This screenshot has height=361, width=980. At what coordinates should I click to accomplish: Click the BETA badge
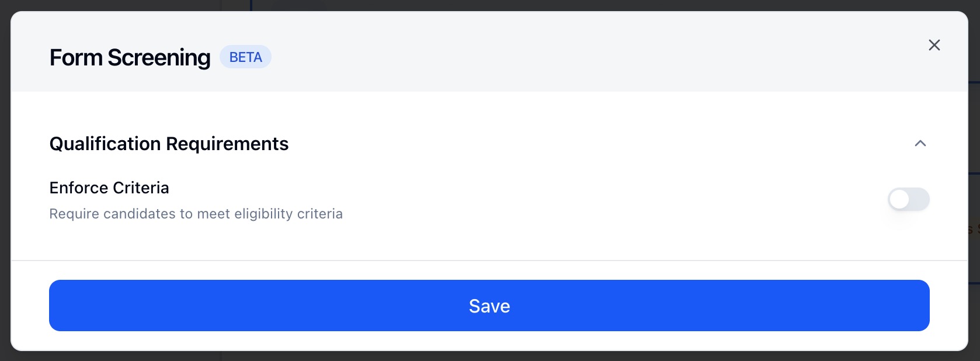[245, 57]
